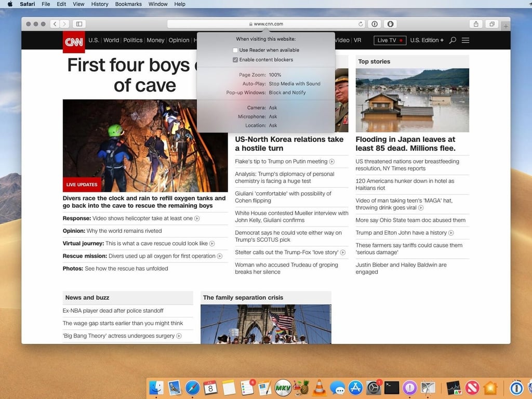The width and height of the screenshot is (532, 399).
Task: Go to CNN Politics section
Action: coord(132,41)
